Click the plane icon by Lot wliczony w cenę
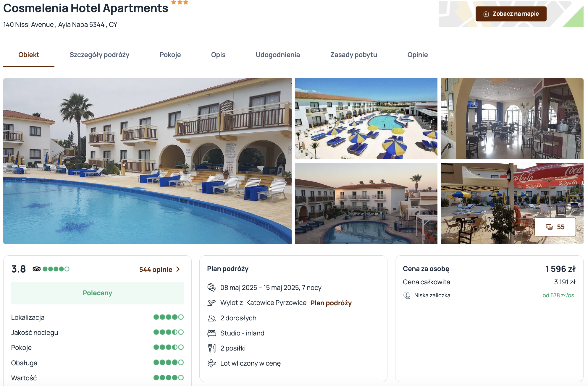588x386 pixels. (211, 363)
